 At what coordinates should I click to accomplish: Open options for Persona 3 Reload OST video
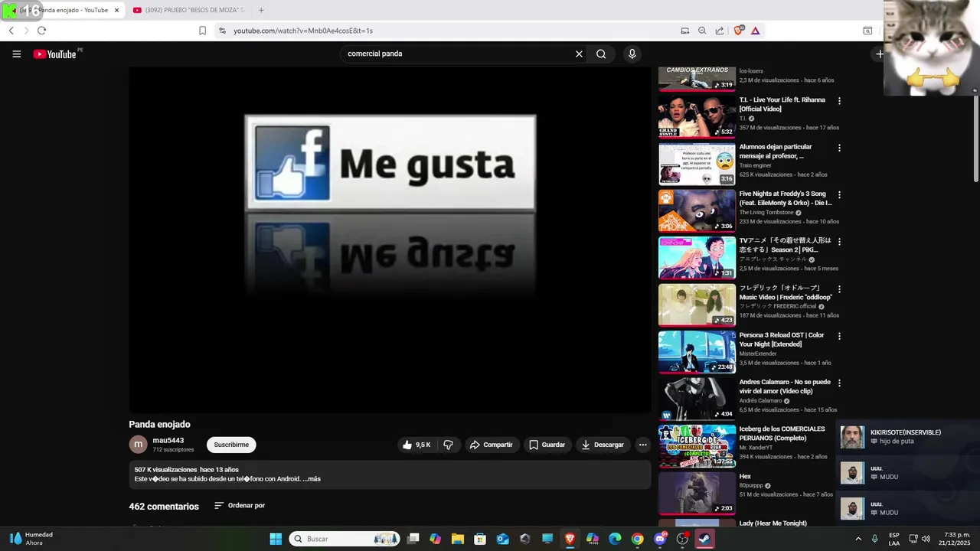pos(839,336)
